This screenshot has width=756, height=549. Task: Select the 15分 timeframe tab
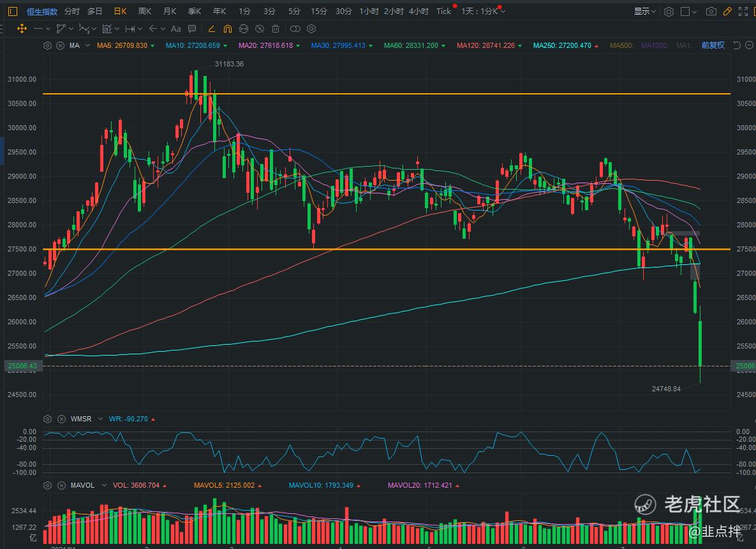[318, 11]
